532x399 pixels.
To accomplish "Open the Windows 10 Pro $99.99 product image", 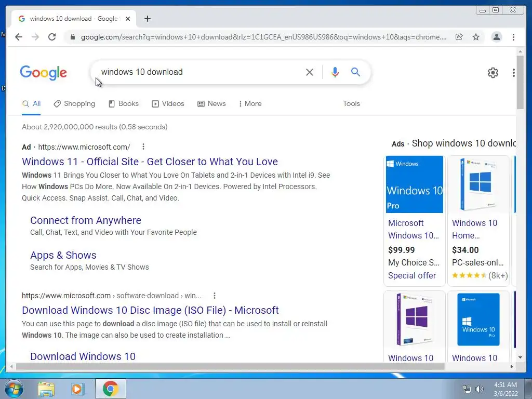I will tap(414, 184).
